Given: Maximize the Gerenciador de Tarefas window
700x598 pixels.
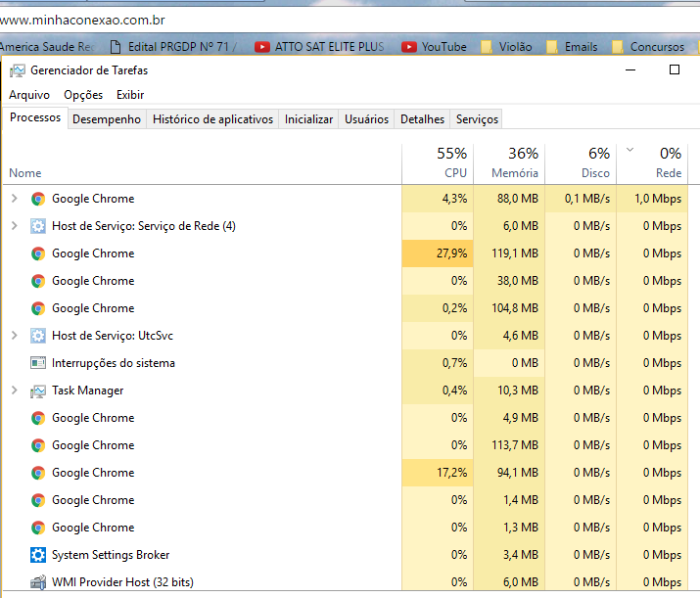Looking at the screenshot, I should [x=675, y=69].
